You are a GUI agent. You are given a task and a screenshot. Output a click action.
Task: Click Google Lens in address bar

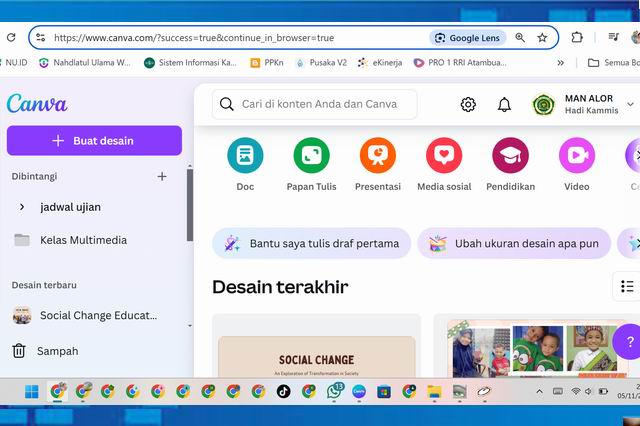(467, 38)
